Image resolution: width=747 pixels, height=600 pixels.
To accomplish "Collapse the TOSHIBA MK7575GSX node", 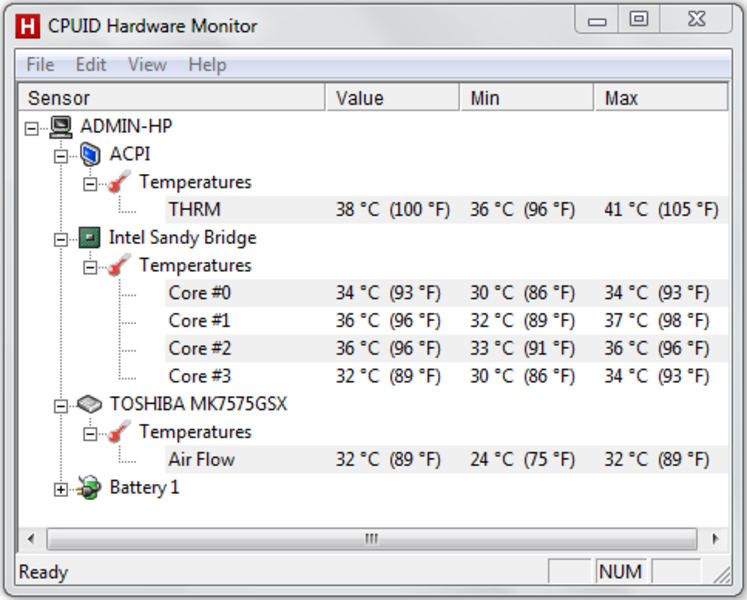I will 61,406.
